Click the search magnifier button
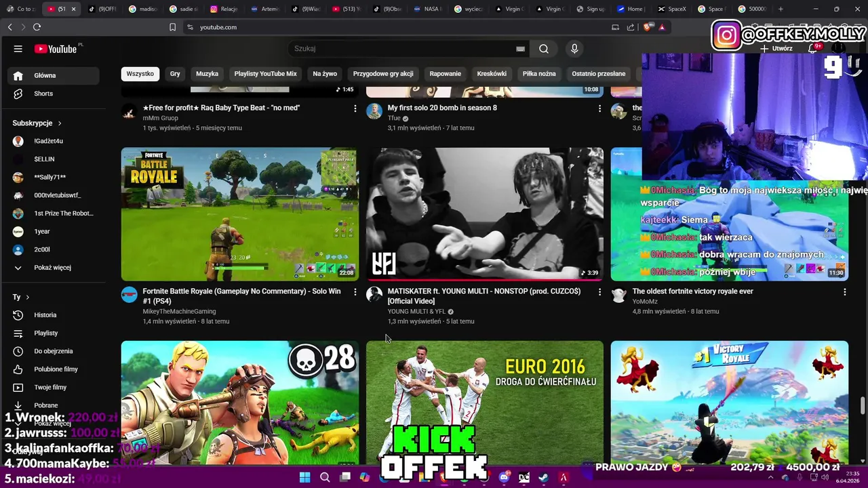Screen dimensions: 868x488 544,49
